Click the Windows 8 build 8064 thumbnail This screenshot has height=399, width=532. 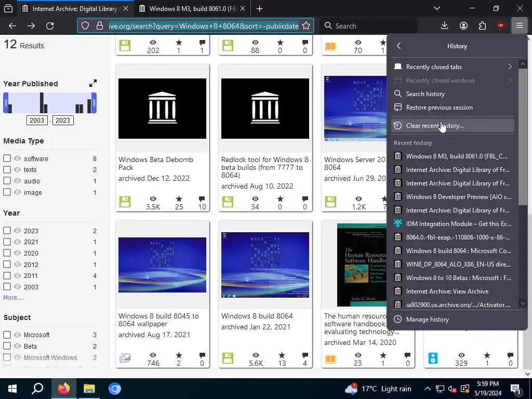point(265,264)
